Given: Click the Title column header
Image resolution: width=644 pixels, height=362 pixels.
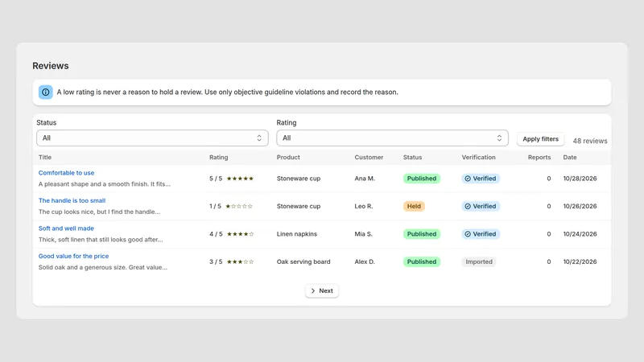Looking at the screenshot, I should pyautogui.click(x=45, y=157).
